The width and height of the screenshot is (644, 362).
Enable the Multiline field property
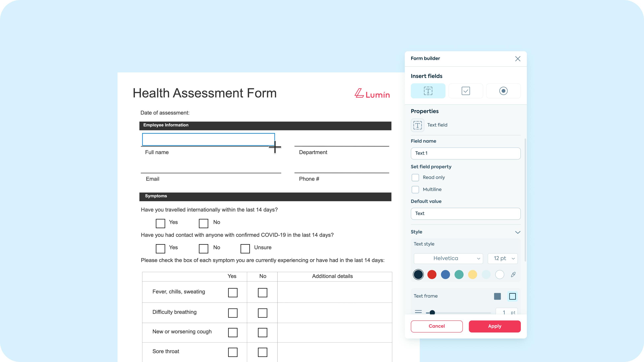(x=415, y=189)
